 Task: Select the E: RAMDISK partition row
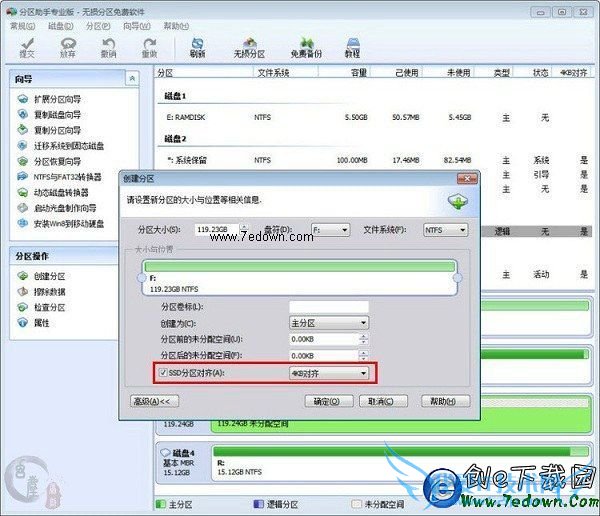click(x=373, y=117)
